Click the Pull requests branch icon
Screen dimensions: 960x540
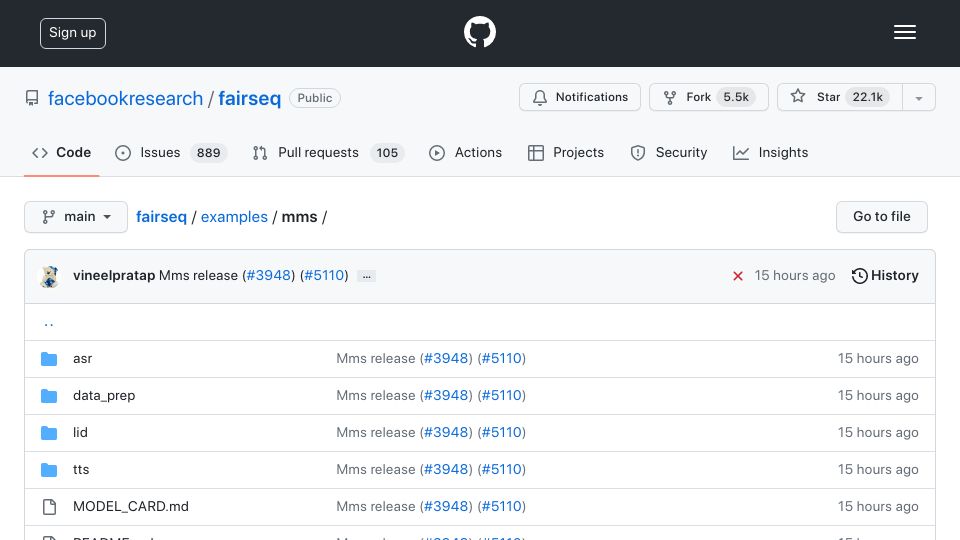[x=260, y=153]
